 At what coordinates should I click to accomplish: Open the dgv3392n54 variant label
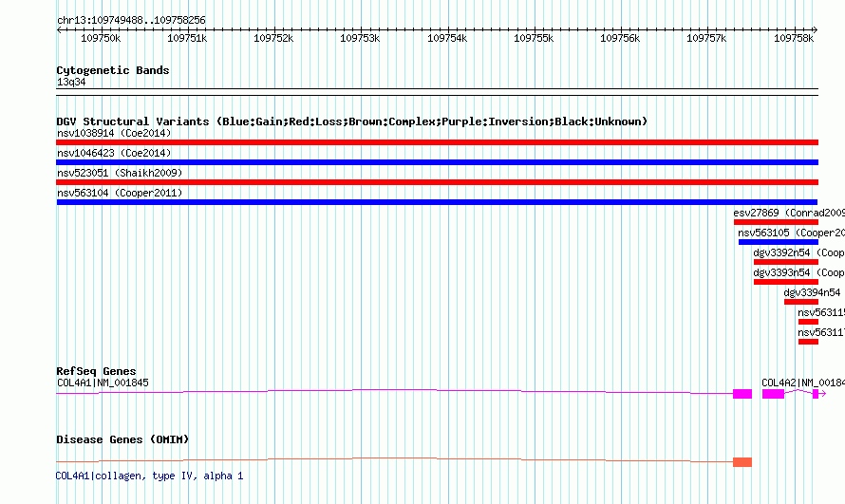click(799, 252)
